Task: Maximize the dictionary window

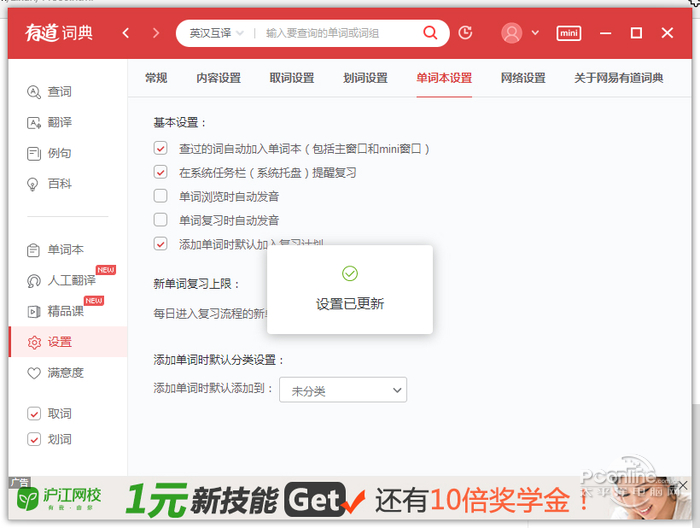Action: point(636,33)
